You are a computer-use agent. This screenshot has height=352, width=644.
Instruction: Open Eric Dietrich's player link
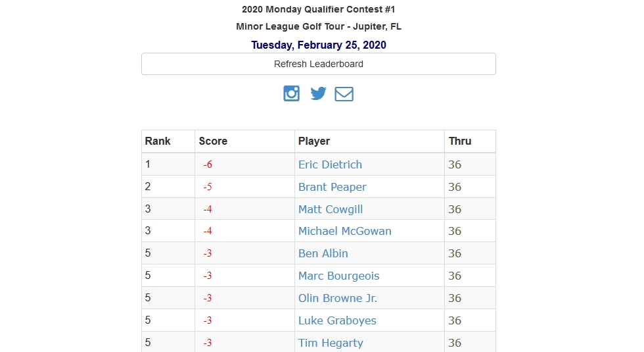pyautogui.click(x=330, y=164)
